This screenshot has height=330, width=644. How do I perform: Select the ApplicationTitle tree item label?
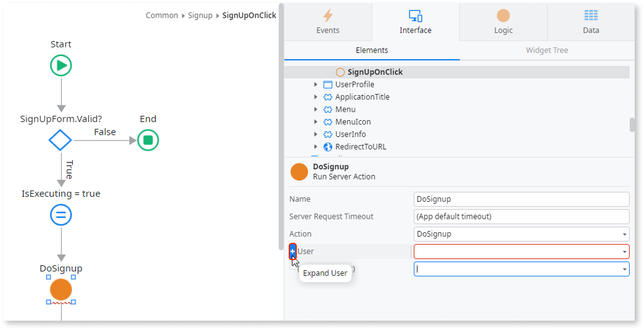coord(362,97)
